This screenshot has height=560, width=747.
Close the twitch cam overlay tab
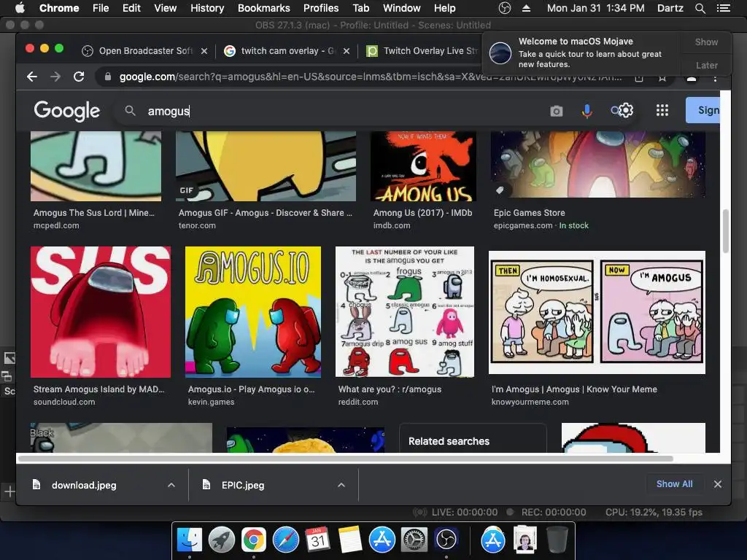347,51
